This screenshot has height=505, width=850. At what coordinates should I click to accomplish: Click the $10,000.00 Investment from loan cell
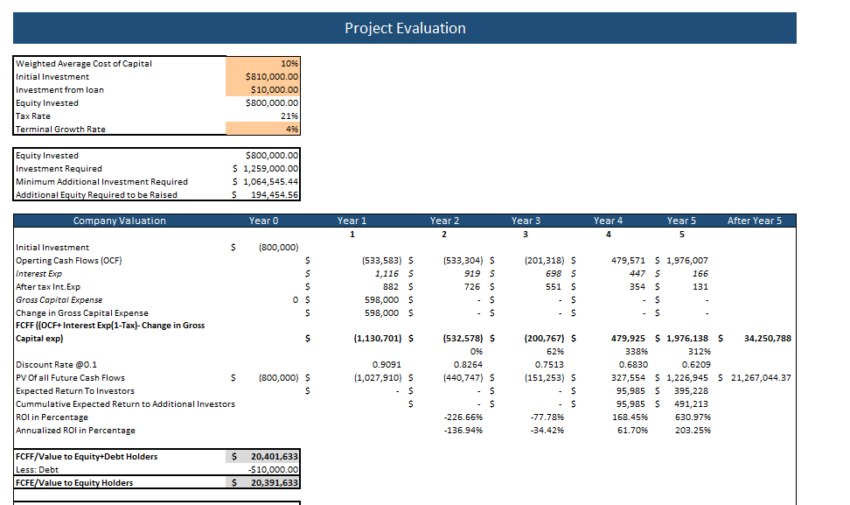[263, 89]
